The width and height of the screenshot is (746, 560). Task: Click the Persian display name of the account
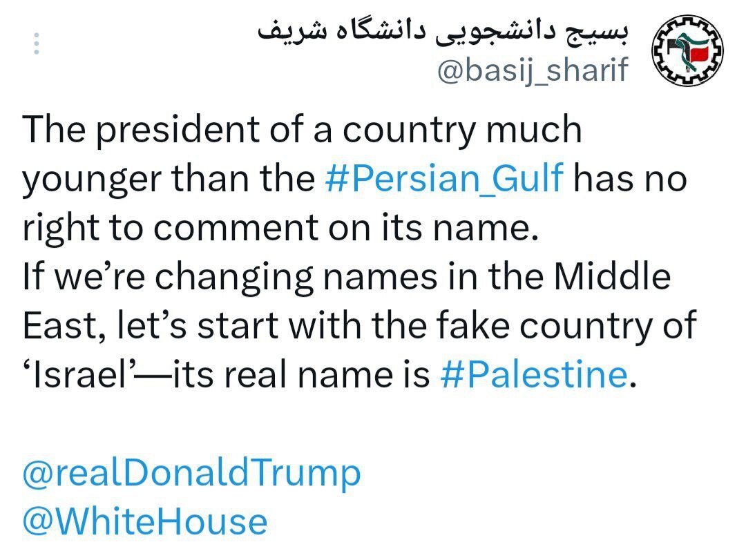tap(443, 30)
